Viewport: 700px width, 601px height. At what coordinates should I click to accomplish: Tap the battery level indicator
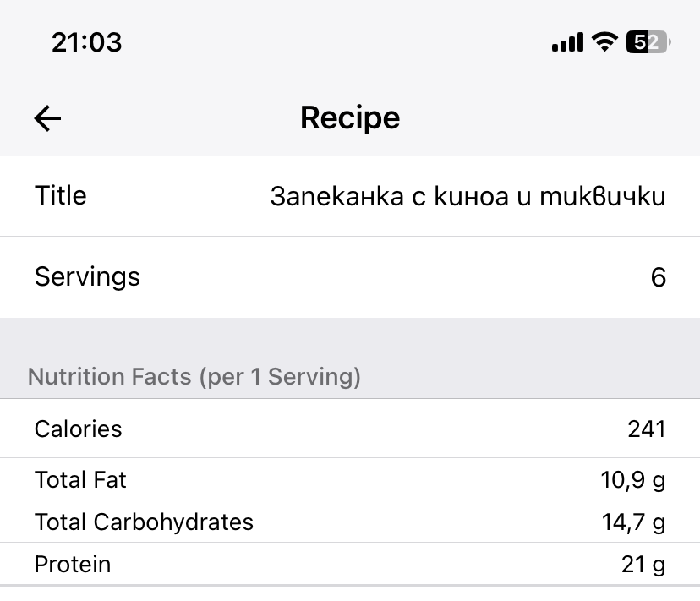pyautogui.click(x=648, y=41)
